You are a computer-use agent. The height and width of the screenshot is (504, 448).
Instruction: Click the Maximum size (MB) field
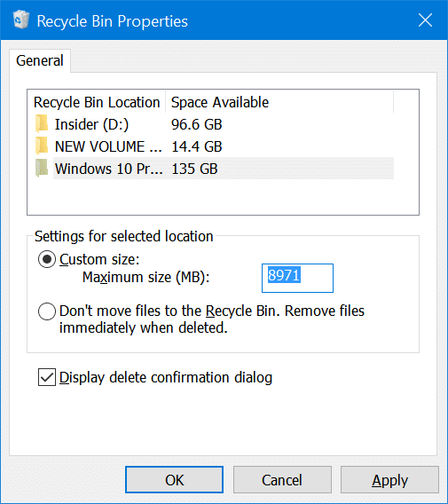coord(297,278)
